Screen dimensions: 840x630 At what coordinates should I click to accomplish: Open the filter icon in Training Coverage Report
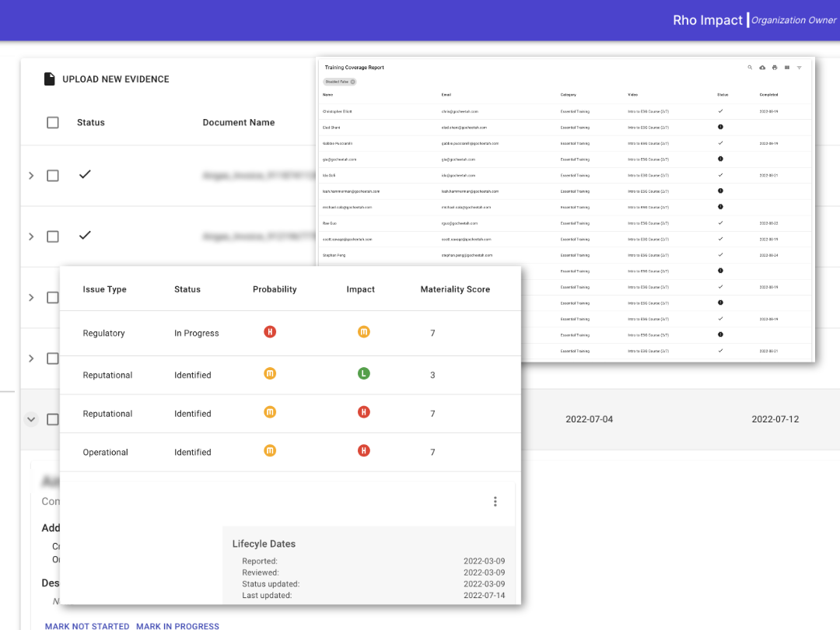[x=799, y=68]
